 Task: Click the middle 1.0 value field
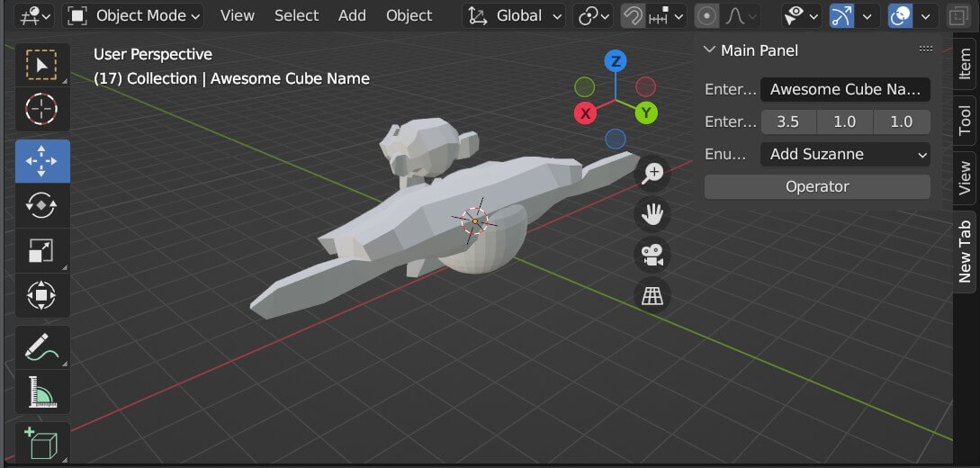tap(845, 121)
